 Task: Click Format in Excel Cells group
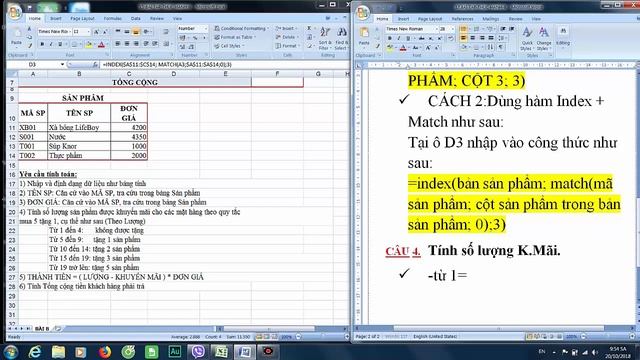[x=287, y=46]
